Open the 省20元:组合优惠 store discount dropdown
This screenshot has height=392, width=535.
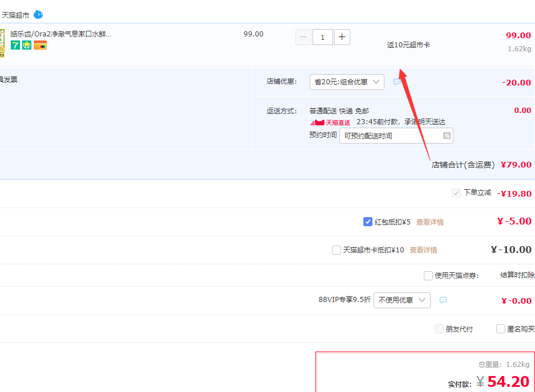click(347, 82)
